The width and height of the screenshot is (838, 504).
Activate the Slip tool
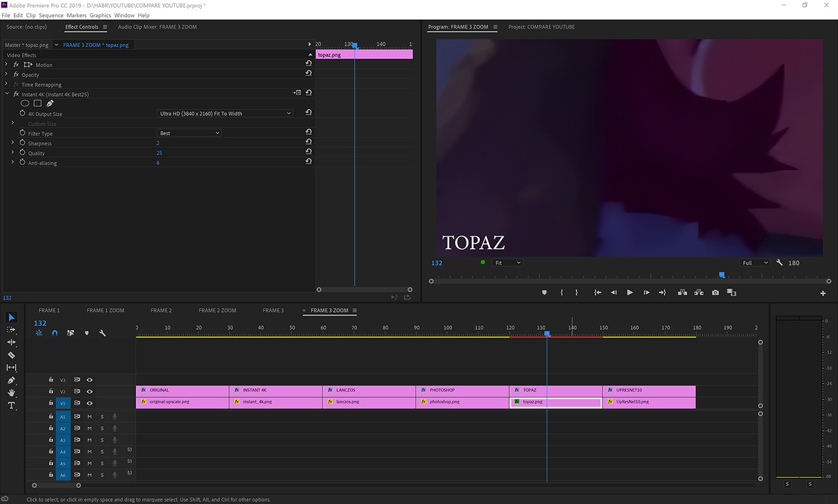click(11, 368)
